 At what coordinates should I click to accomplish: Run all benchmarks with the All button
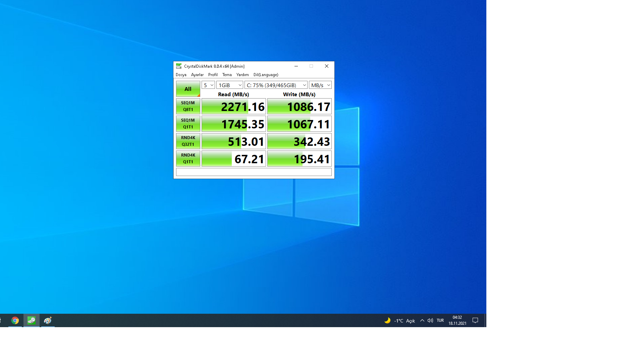pos(188,89)
